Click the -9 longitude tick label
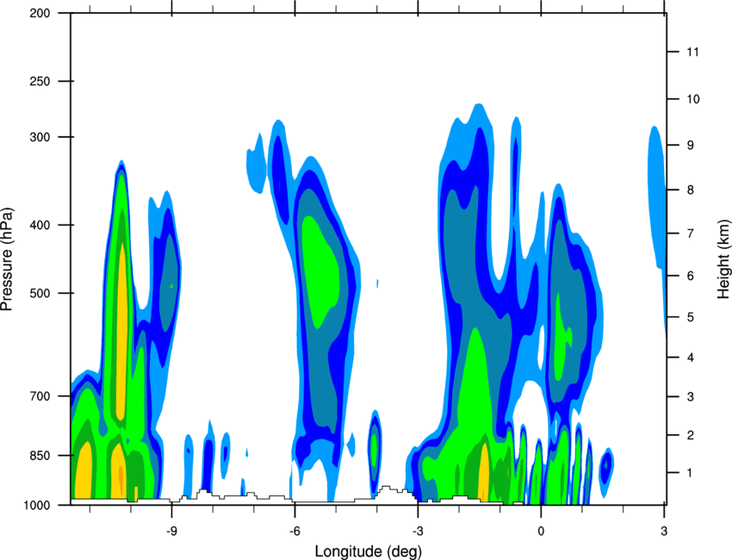Image resolution: width=732 pixels, height=560 pixels. tap(171, 531)
